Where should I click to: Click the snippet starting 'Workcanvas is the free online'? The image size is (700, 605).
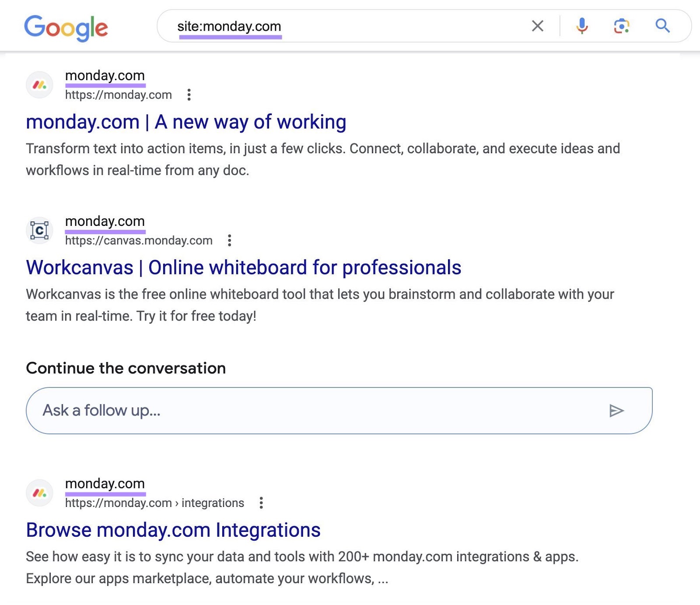(320, 305)
